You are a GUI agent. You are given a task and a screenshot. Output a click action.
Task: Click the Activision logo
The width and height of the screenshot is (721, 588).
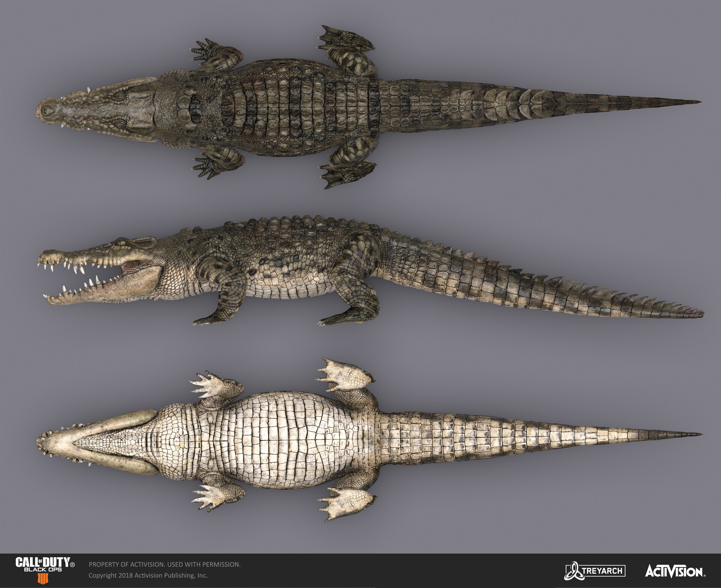point(675,571)
